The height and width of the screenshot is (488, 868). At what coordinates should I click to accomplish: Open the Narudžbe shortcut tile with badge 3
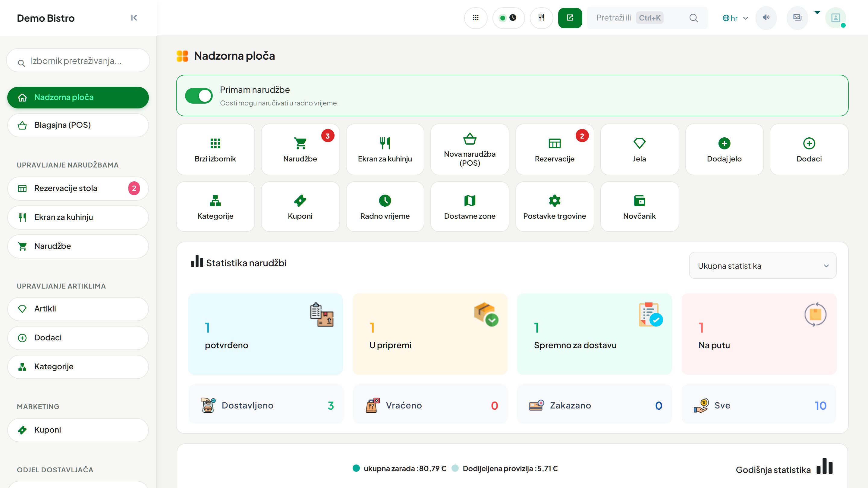(x=300, y=149)
